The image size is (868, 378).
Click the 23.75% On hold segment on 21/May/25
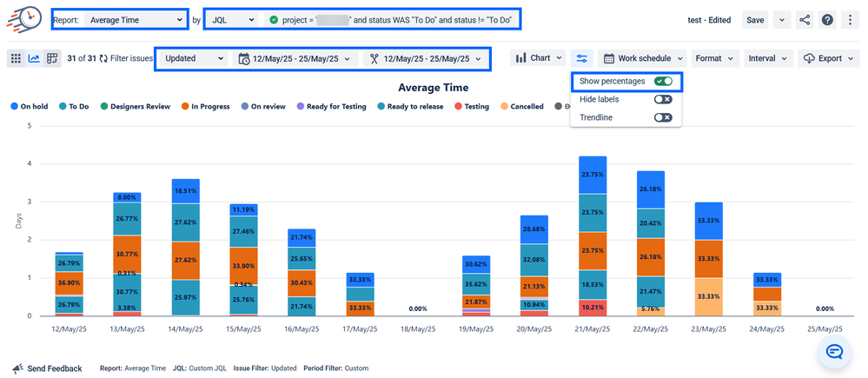tap(592, 175)
